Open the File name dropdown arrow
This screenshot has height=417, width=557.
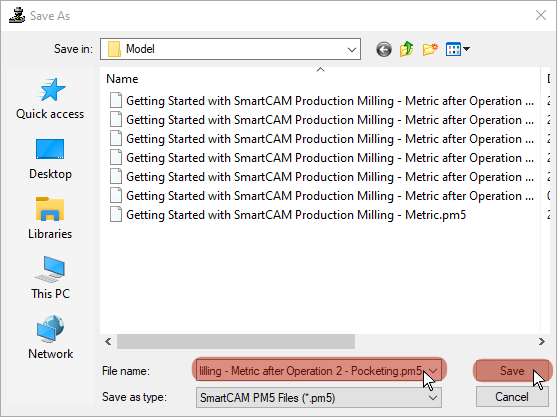(x=433, y=371)
